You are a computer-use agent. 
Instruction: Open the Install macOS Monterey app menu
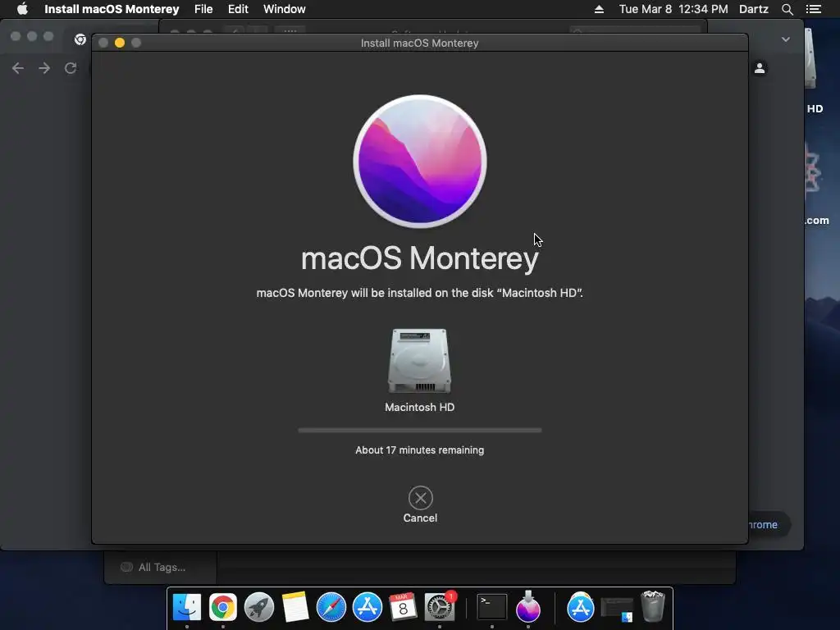pyautogui.click(x=112, y=9)
